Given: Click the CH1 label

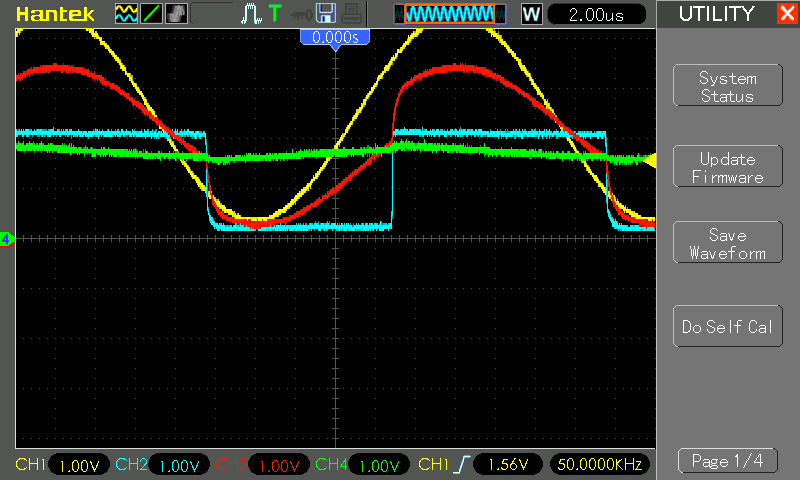Looking at the screenshot, I should pos(30,464).
